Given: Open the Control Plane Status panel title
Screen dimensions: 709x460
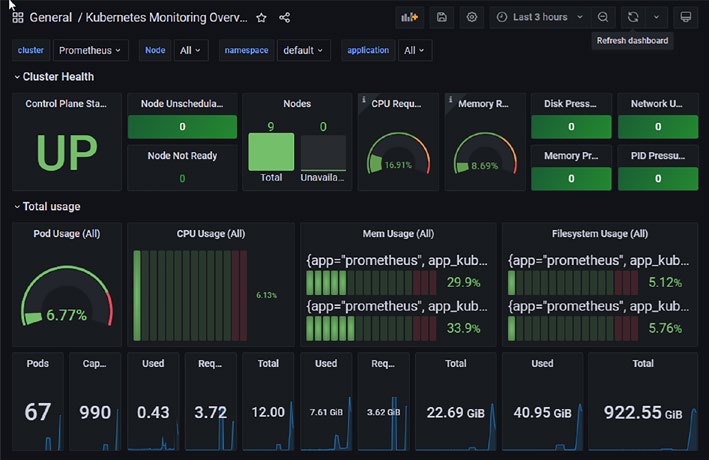Looking at the screenshot, I should pyautogui.click(x=66, y=104).
